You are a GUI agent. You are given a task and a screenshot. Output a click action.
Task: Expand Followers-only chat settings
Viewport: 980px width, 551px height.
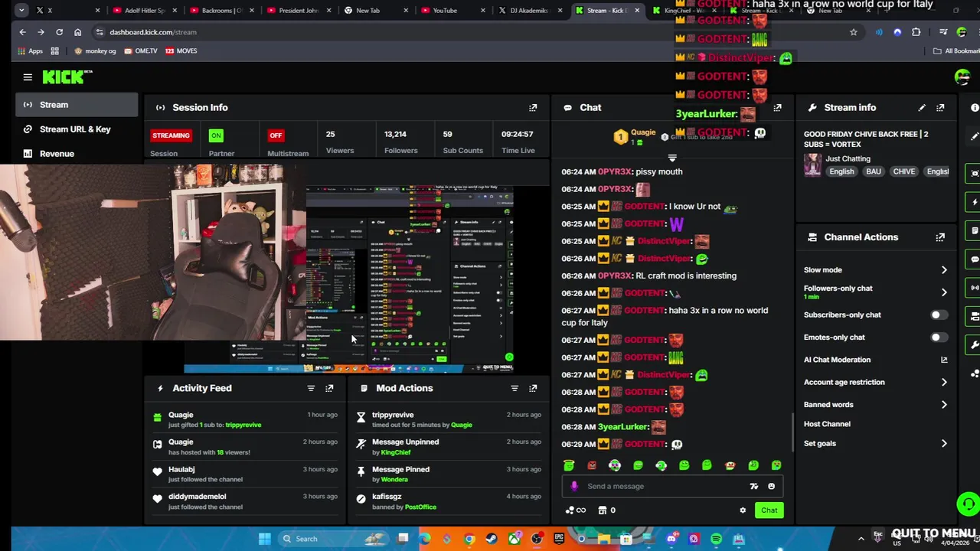[x=944, y=292]
